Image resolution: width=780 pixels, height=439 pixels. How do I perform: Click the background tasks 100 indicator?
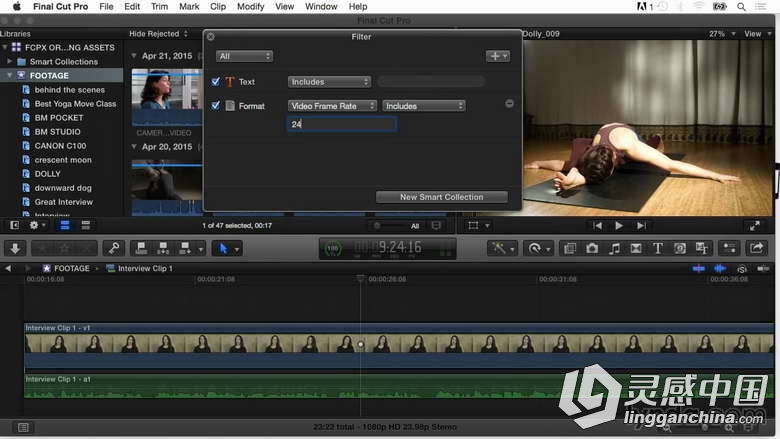(x=333, y=248)
